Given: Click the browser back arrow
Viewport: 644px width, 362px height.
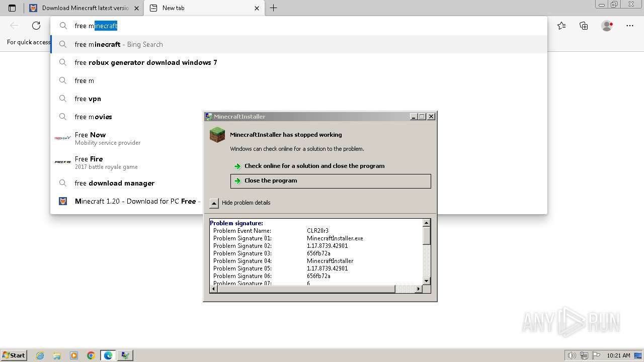Looking at the screenshot, I should [x=14, y=26].
